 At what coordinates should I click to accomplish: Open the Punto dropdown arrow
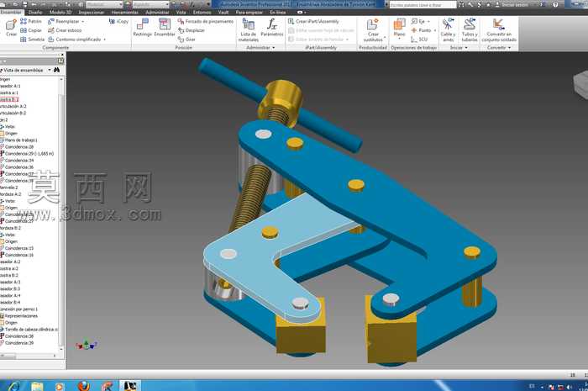click(x=434, y=30)
